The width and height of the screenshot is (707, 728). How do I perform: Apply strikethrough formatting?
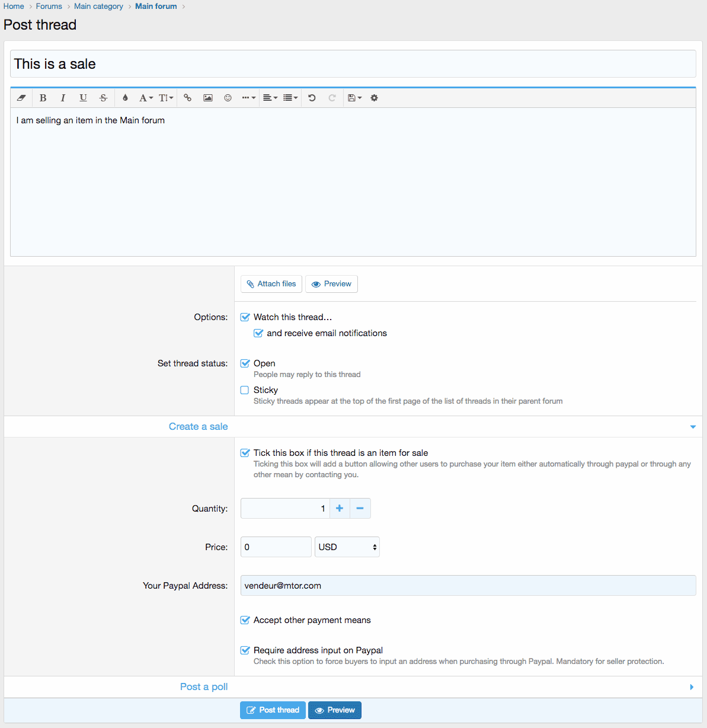103,98
